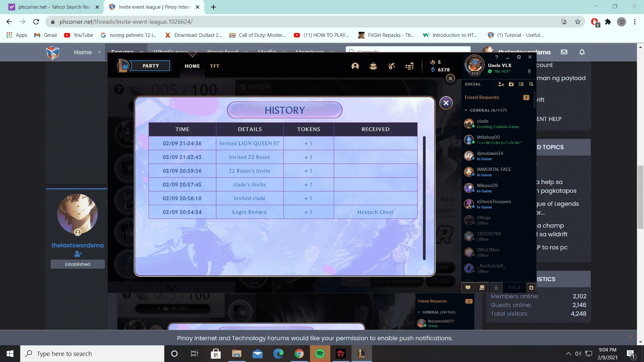Viewport: 644px width, 362px height.
Task: Open Chrome three-dot menu
Action: (635, 22)
